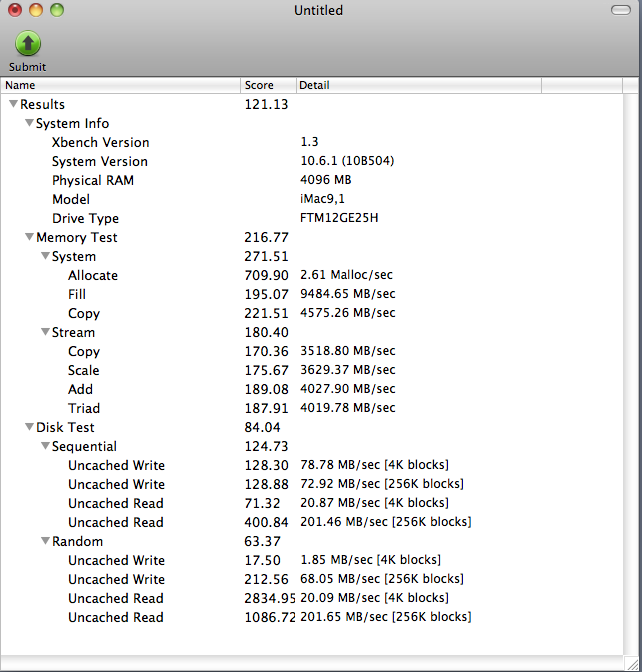Click score 71.32 for Sequential read
The image size is (642, 672).
point(262,503)
